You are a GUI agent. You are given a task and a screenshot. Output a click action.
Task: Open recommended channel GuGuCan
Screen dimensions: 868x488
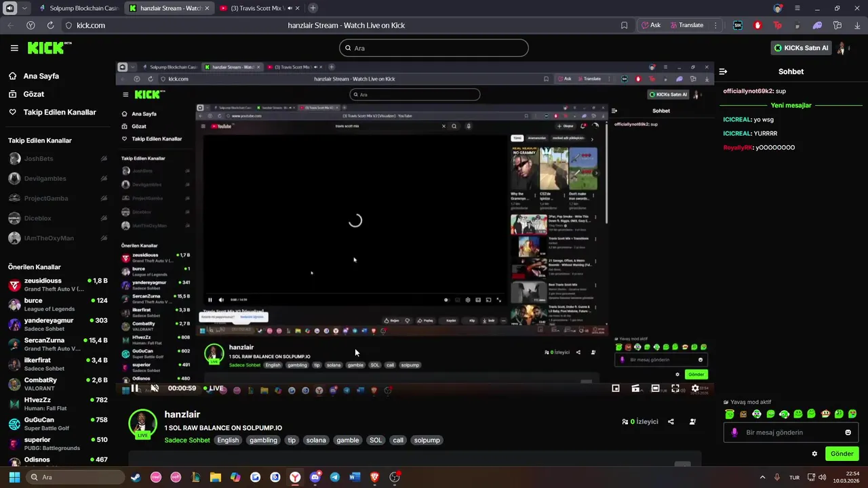tap(58, 424)
